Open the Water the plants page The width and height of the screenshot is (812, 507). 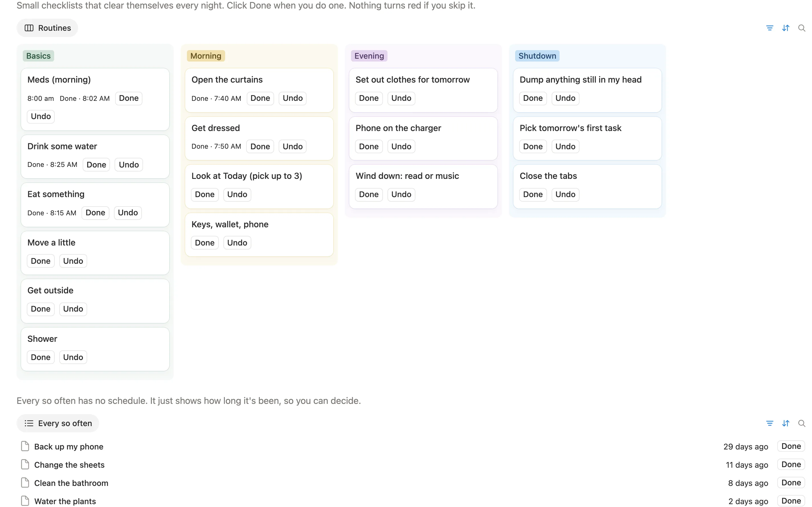click(65, 501)
